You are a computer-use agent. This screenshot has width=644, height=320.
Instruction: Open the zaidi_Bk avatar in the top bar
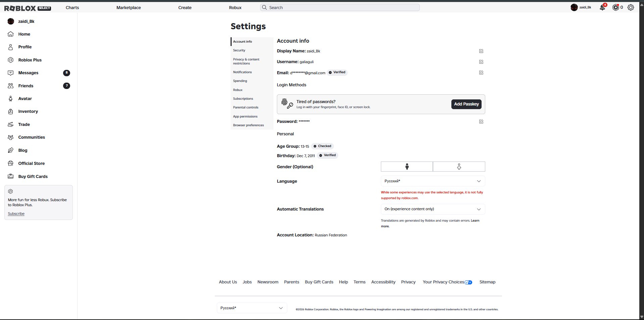point(574,7)
